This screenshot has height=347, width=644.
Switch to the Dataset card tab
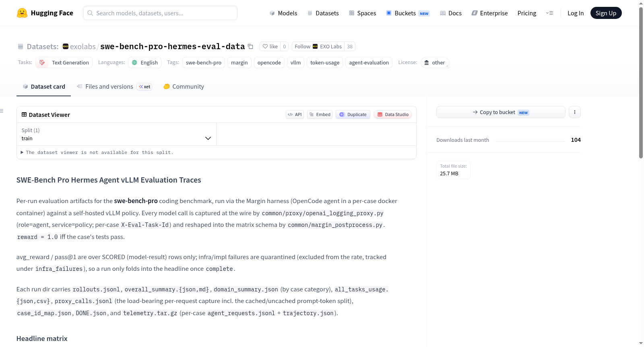pyautogui.click(x=43, y=86)
